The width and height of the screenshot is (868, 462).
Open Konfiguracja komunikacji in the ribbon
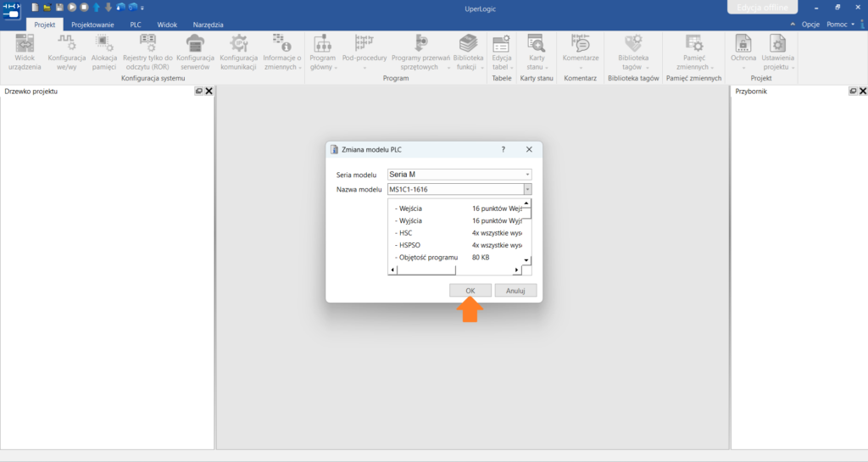[x=238, y=53]
